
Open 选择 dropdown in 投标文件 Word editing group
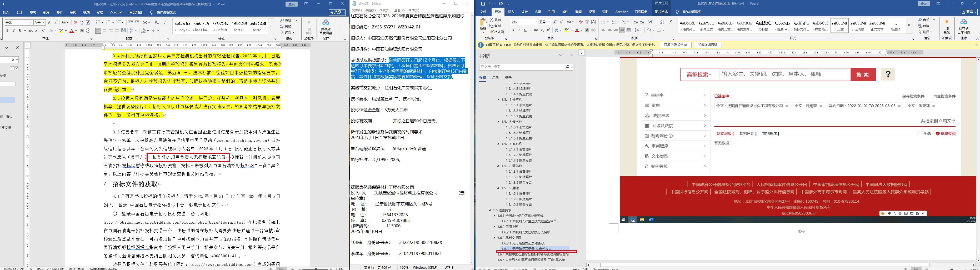[925, 32]
